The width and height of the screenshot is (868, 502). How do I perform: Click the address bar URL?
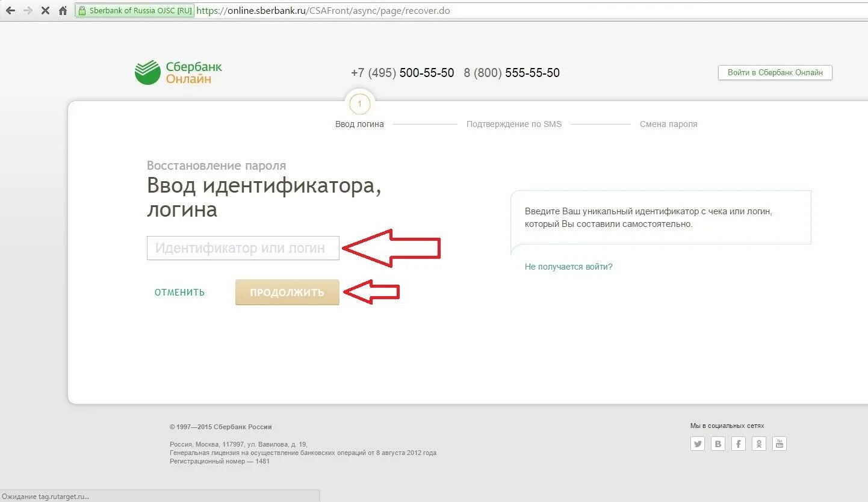click(323, 11)
